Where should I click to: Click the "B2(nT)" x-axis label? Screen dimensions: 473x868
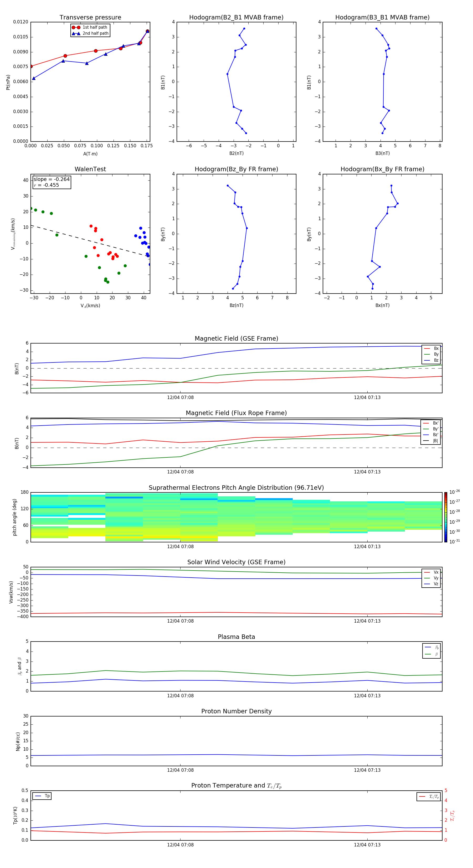point(236,153)
